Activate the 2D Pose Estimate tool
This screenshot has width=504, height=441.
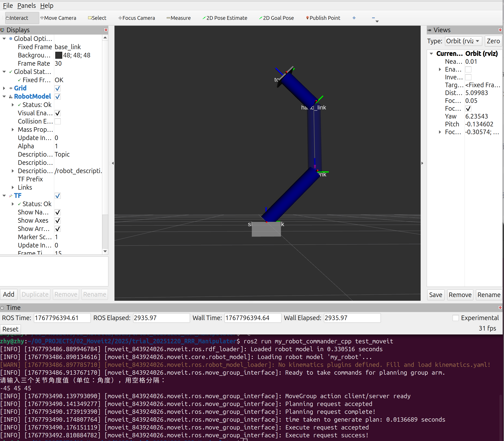click(225, 18)
